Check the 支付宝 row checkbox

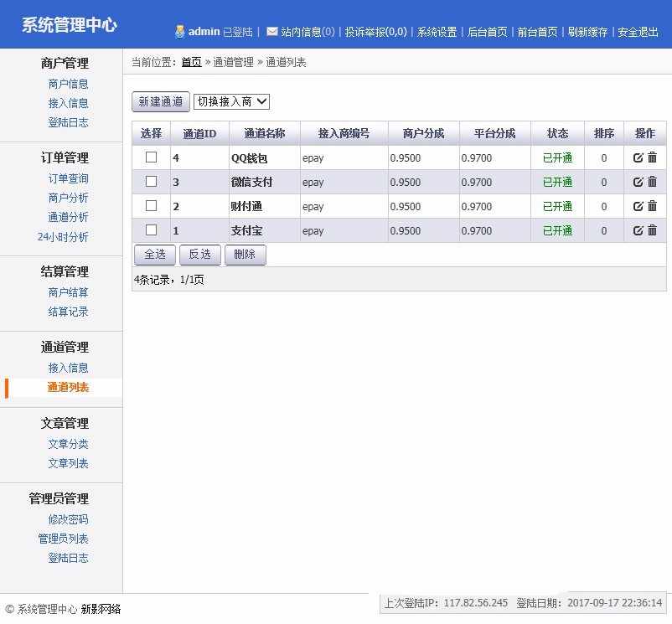click(152, 229)
